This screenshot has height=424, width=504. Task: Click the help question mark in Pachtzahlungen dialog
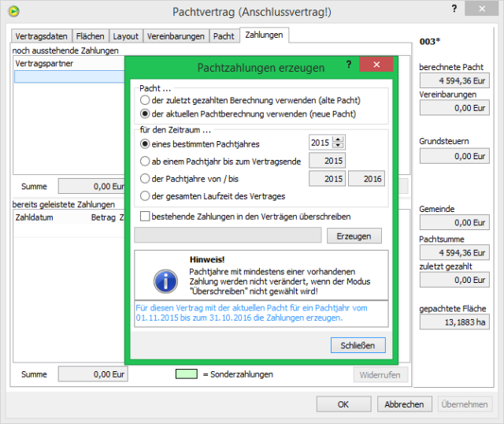(x=348, y=66)
